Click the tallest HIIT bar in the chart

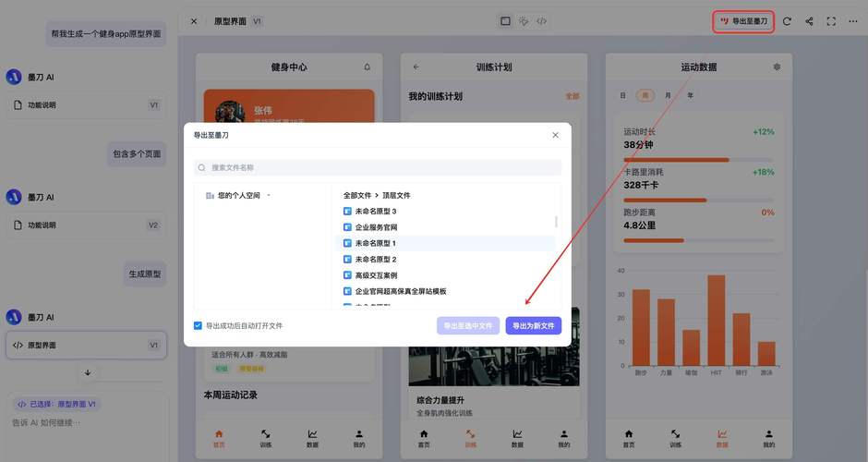pos(717,321)
